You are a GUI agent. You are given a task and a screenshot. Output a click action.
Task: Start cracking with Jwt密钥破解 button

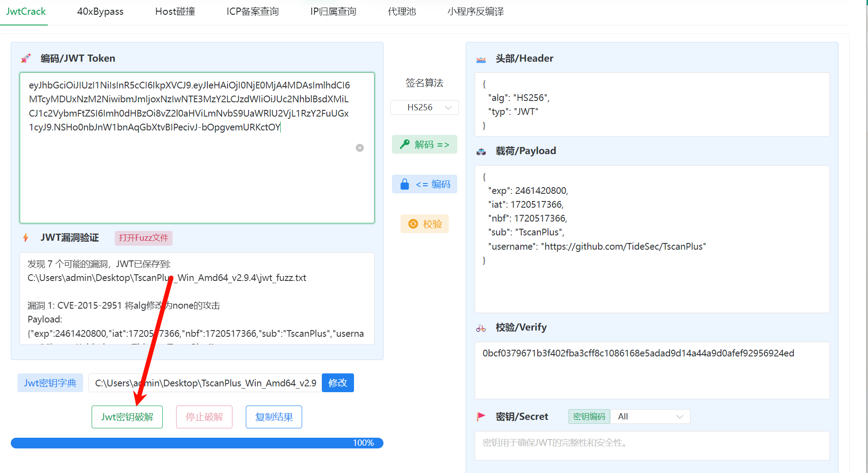[127, 417]
